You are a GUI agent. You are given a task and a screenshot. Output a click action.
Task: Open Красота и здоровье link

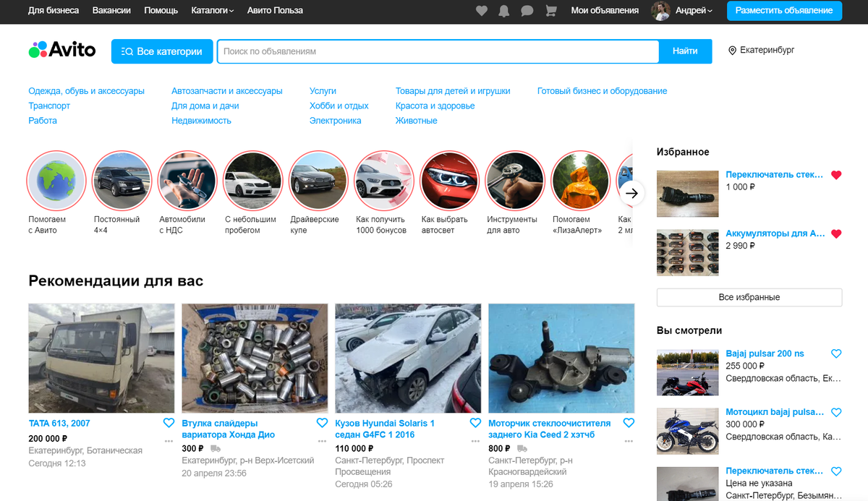tap(435, 106)
